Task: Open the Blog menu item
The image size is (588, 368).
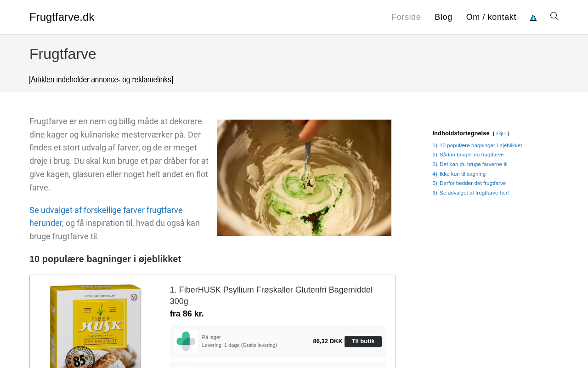Action: coord(443,17)
